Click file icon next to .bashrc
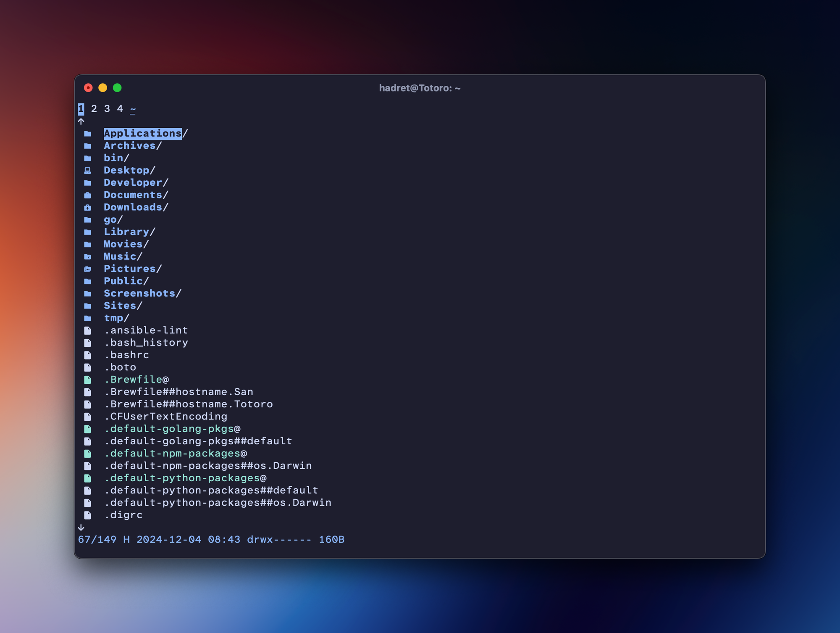Screen dimensions: 840x633 point(87,355)
